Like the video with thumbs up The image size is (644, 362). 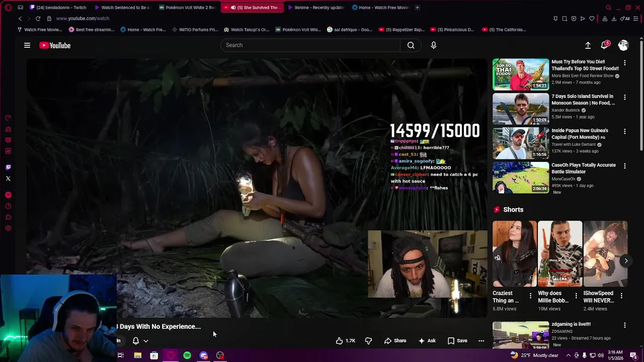(346, 341)
